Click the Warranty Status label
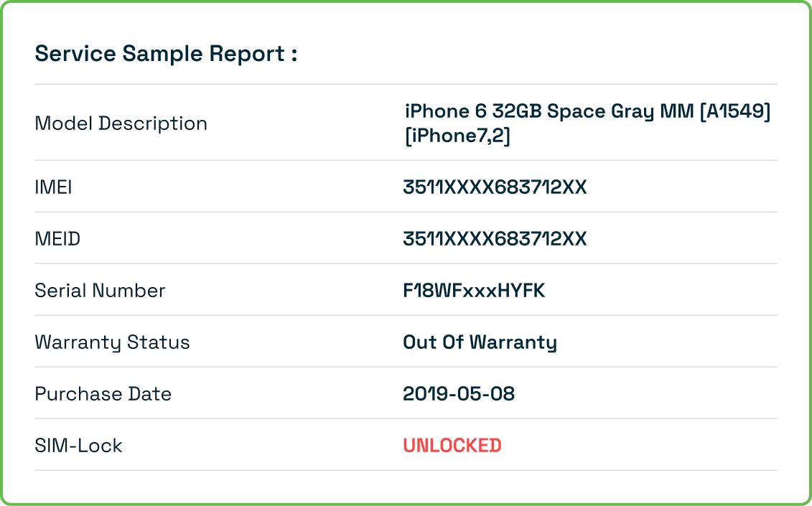812x506 pixels. pos(112,342)
